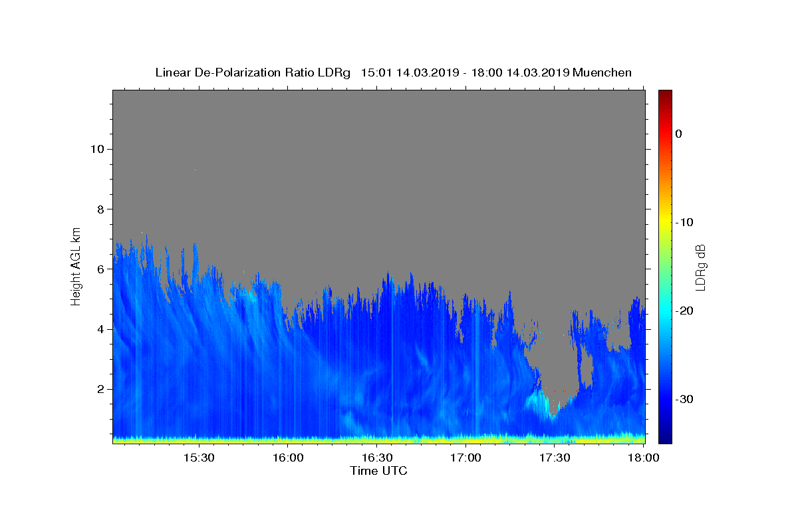Click the 17:30 time tick label
This screenshot has width=798, height=532.
pos(554,458)
